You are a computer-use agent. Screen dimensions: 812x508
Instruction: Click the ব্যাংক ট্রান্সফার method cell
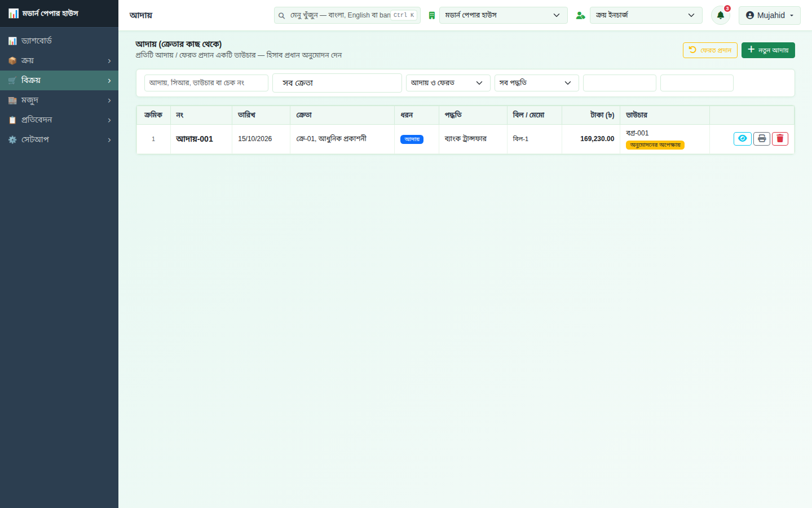point(466,139)
